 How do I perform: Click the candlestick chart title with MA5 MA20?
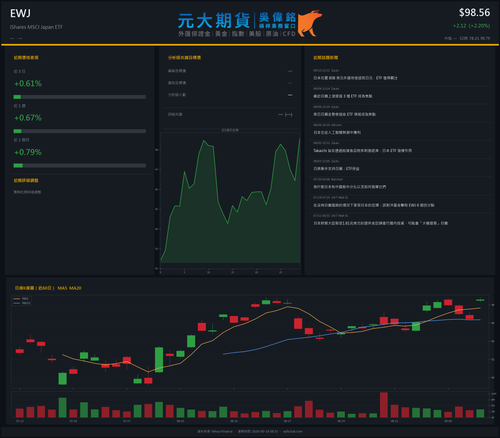[48, 288]
